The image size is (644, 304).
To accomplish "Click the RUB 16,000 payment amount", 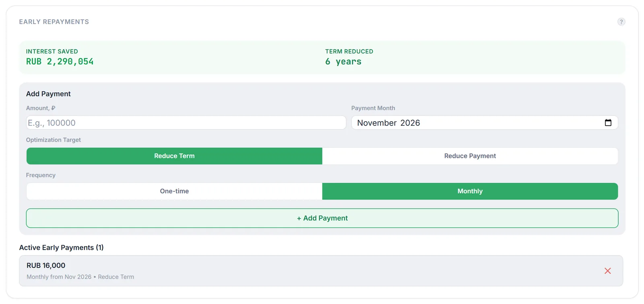I will pos(46,266).
